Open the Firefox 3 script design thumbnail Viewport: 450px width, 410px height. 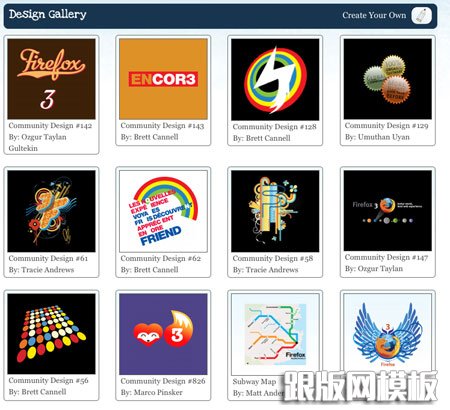point(51,79)
